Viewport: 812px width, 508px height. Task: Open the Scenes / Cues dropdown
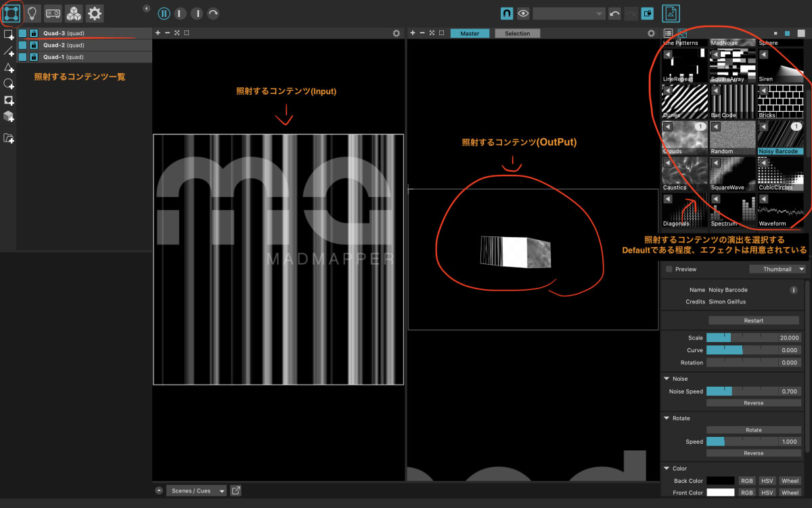point(196,490)
